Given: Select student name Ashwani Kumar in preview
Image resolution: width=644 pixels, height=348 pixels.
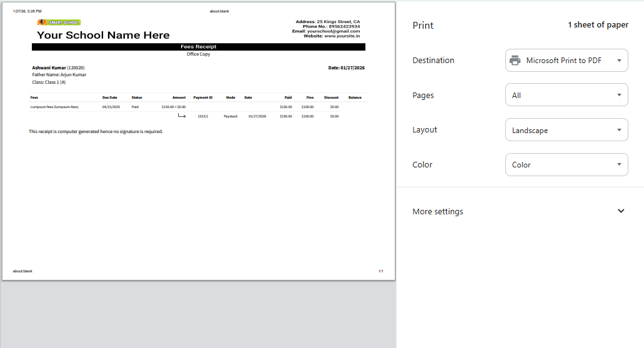Looking at the screenshot, I should coord(49,67).
